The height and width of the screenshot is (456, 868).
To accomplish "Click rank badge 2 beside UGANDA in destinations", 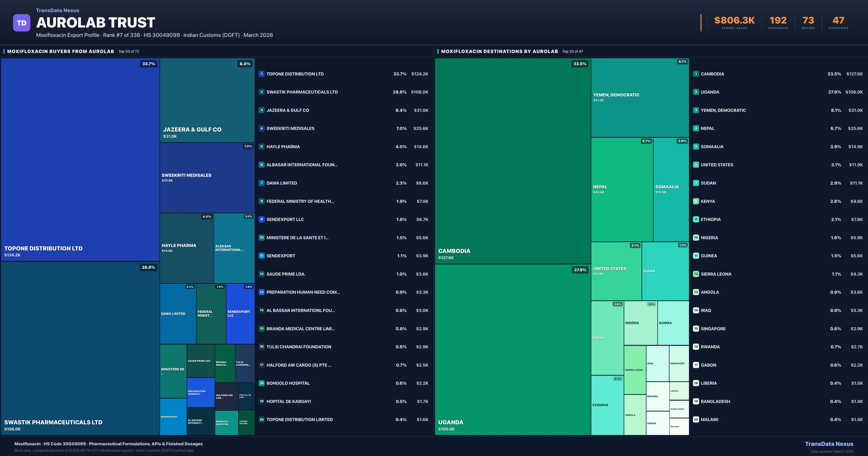I will pyautogui.click(x=696, y=92).
